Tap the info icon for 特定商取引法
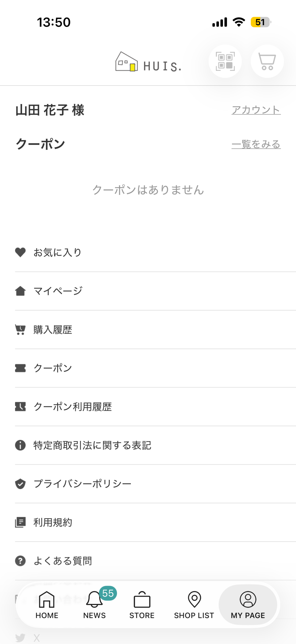This screenshot has width=296, height=644. point(20,445)
